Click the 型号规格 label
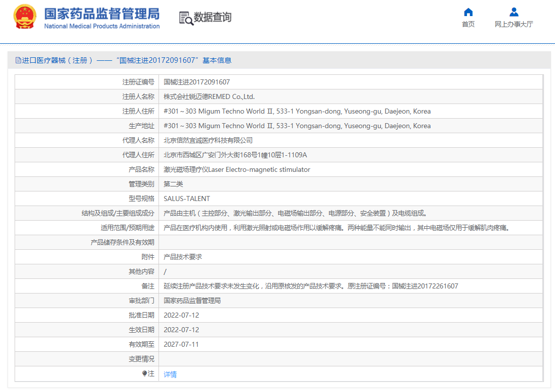 click(x=141, y=199)
